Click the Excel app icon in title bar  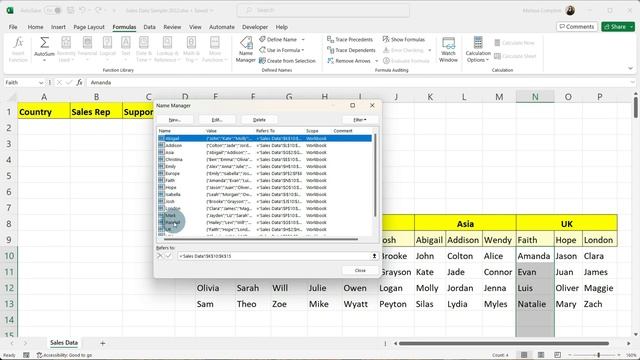coord(9,10)
